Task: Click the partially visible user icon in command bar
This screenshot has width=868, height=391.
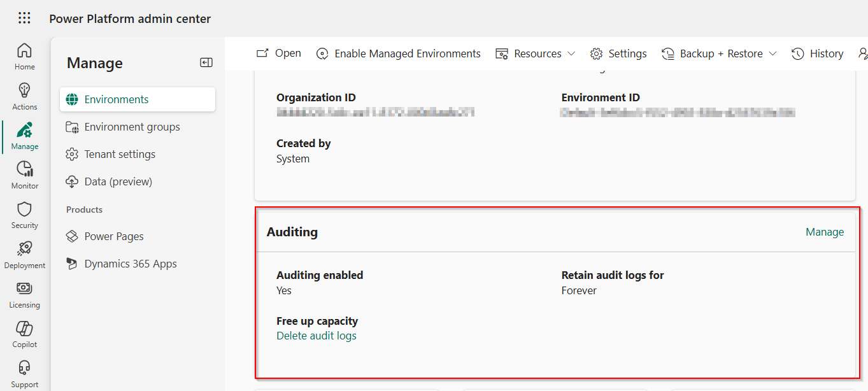Action: click(863, 53)
